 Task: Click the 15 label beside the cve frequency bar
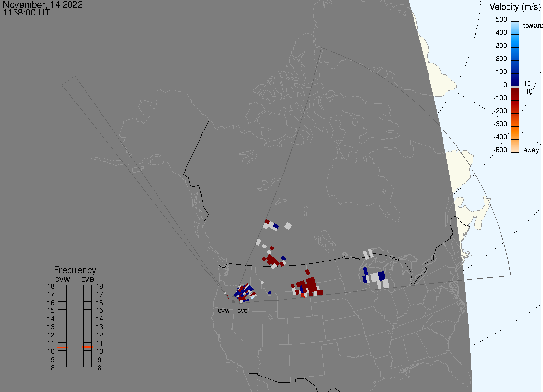pos(100,310)
